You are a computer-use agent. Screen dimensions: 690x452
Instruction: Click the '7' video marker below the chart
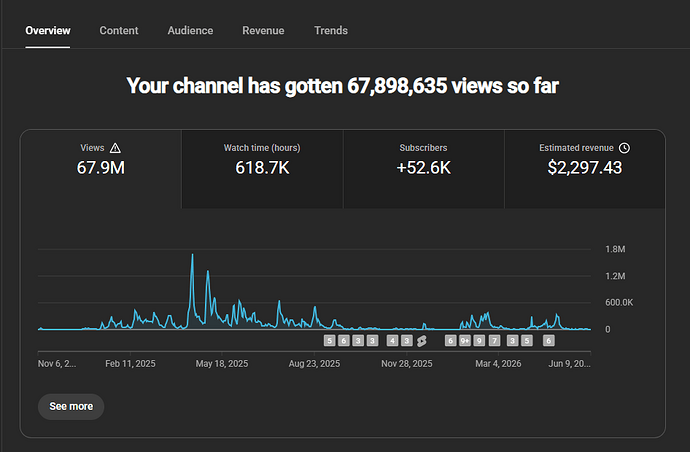(x=494, y=341)
